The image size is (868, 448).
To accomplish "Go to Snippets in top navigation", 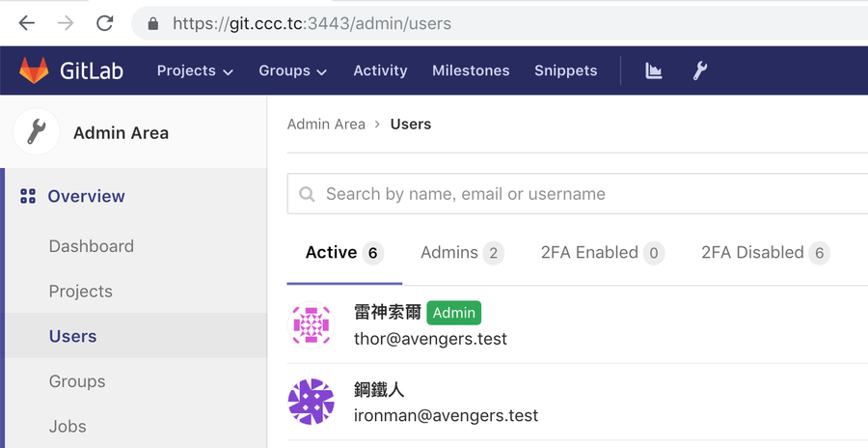I will [566, 70].
